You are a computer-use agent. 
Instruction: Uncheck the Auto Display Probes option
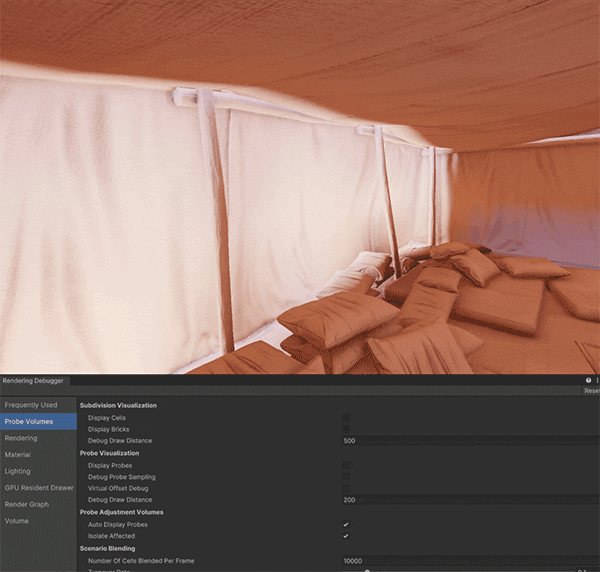pyautogui.click(x=346, y=524)
